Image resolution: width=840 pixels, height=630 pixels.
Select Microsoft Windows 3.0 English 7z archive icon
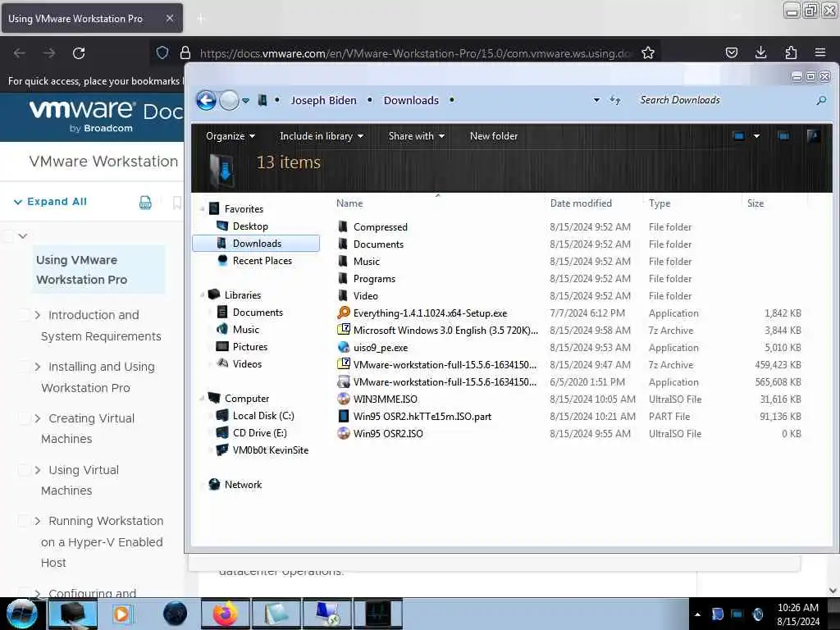(x=344, y=330)
